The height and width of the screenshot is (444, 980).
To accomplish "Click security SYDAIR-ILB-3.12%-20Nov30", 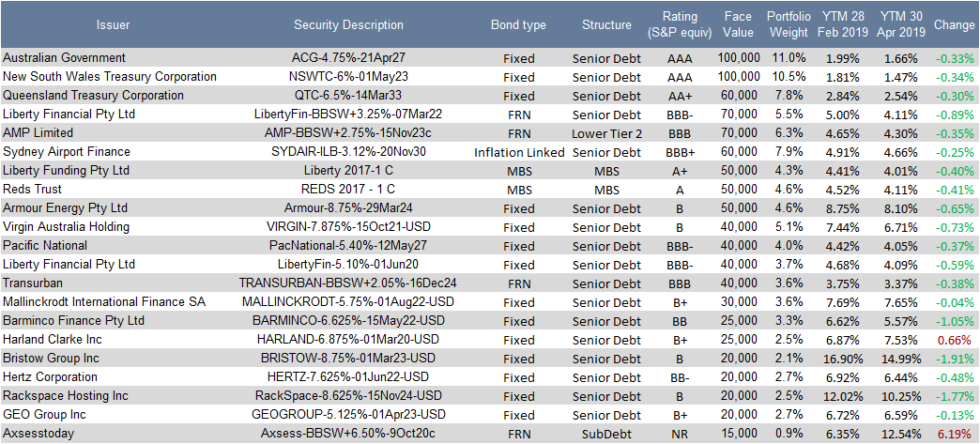I will (349, 152).
